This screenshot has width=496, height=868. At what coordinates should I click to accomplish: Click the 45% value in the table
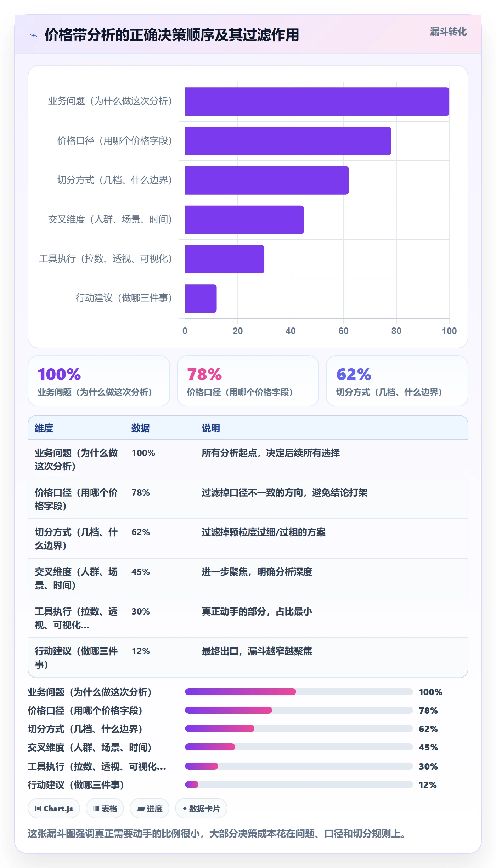[x=141, y=572]
